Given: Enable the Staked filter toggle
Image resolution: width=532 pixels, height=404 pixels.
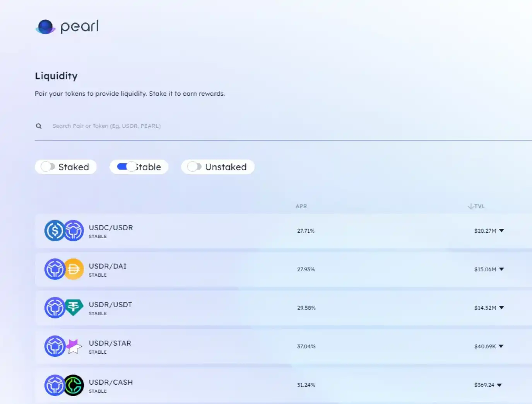Looking at the screenshot, I should [48, 167].
